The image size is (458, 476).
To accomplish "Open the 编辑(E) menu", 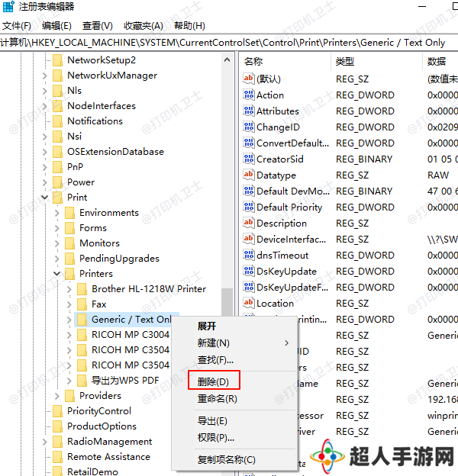I will click(x=56, y=26).
